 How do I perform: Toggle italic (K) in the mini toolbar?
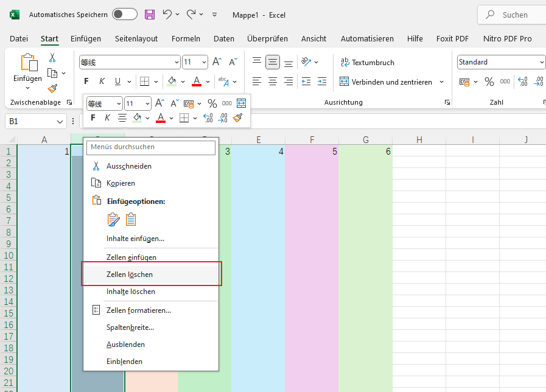pos(107,117)
